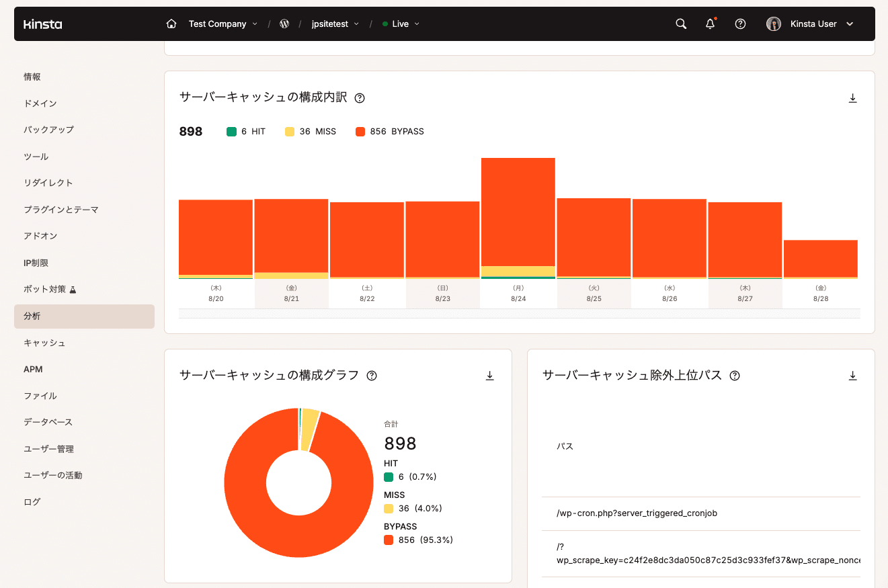Screen dimensions: 888x588
Task: Open the Live environment dropdown
Action: [401, 24]
